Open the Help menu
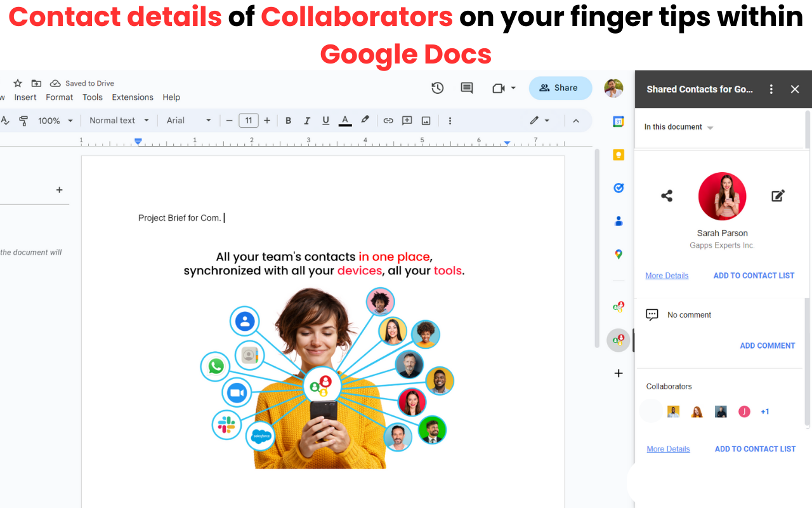The width and height of the screenshot is (812, 508). 171,97
